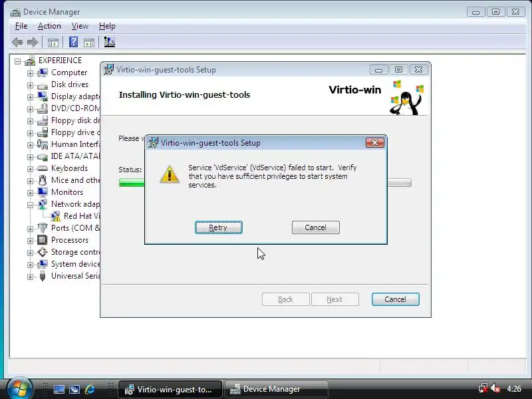
Task: Select the Keyboards category icon
Action: tap(43, 168)
